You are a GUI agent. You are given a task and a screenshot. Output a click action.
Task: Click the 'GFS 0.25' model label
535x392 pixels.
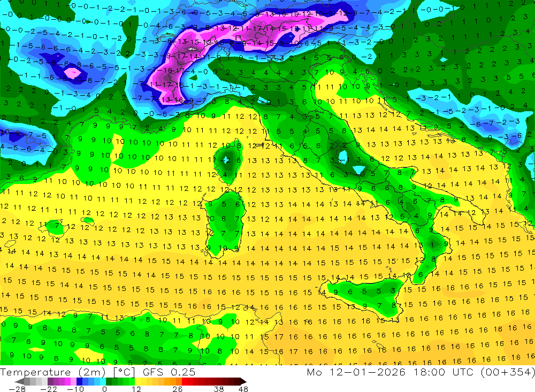tap(169, 372)
